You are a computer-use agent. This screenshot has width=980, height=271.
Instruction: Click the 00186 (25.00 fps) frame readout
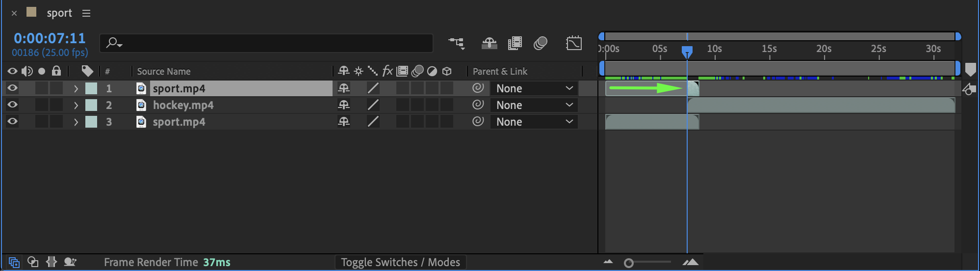(50, 52)
